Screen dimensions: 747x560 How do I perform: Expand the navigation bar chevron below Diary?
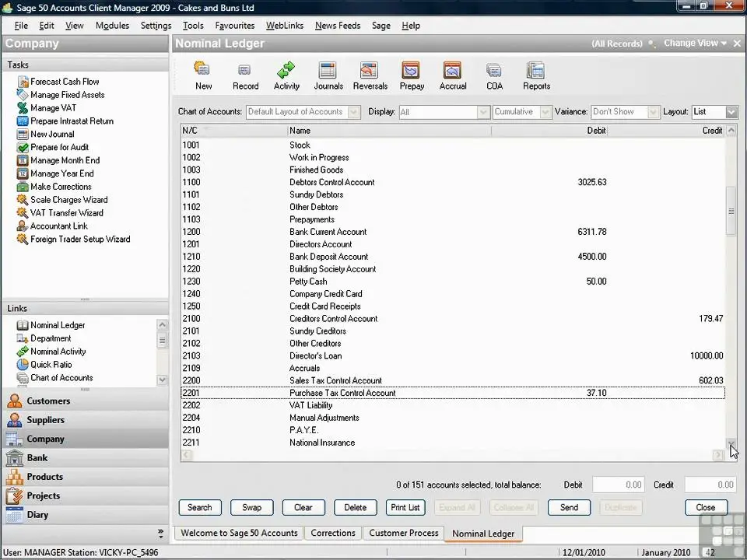(160, 534)
